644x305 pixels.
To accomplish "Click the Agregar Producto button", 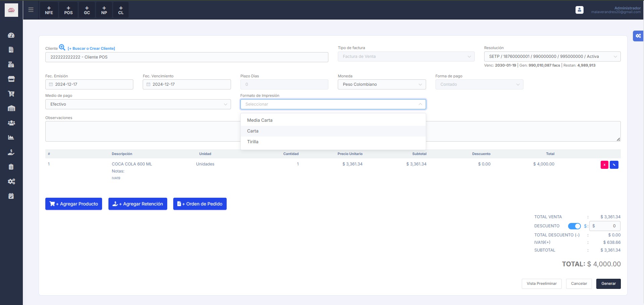I will [x=74, y=204].
